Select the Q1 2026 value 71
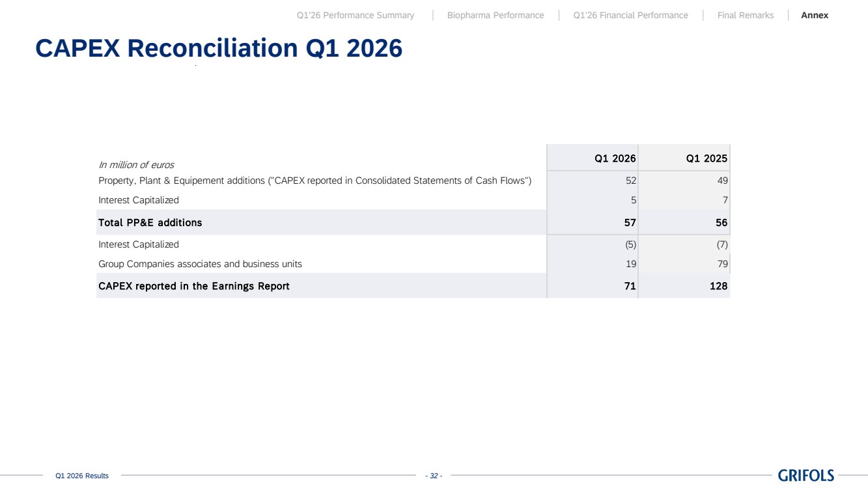Viewport: 868px width, 488px height. pyautogui.click(x=630, y=286)
